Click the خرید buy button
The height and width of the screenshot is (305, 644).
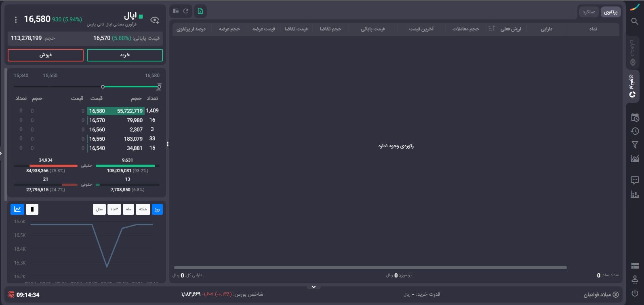pos(125,55)
